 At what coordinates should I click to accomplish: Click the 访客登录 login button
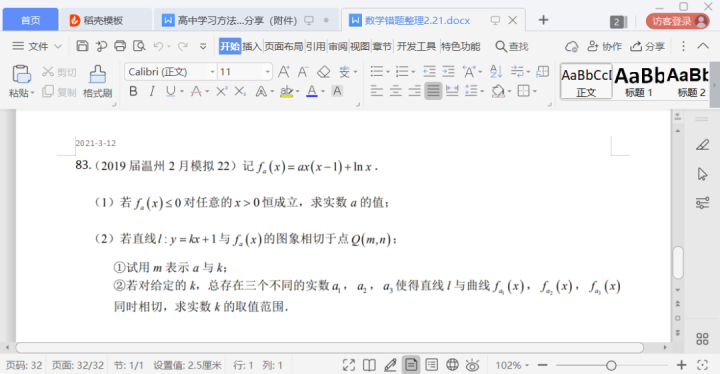click(x=678, y=21)
